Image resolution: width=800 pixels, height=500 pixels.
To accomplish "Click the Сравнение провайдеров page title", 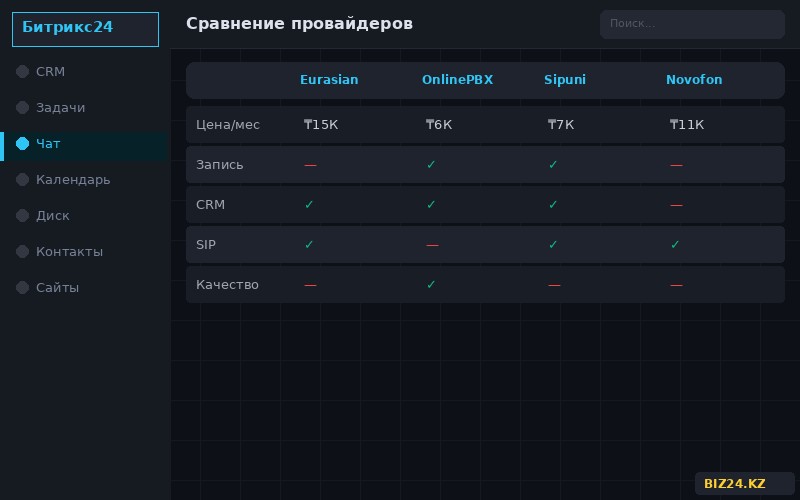I will pyautogui.click(x=299, y=24).
